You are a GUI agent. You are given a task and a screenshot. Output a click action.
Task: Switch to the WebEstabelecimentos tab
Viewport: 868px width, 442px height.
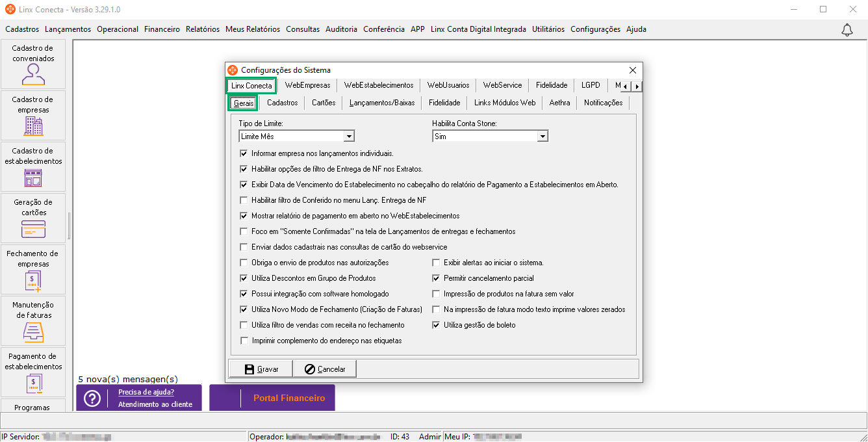coord(379,86)
